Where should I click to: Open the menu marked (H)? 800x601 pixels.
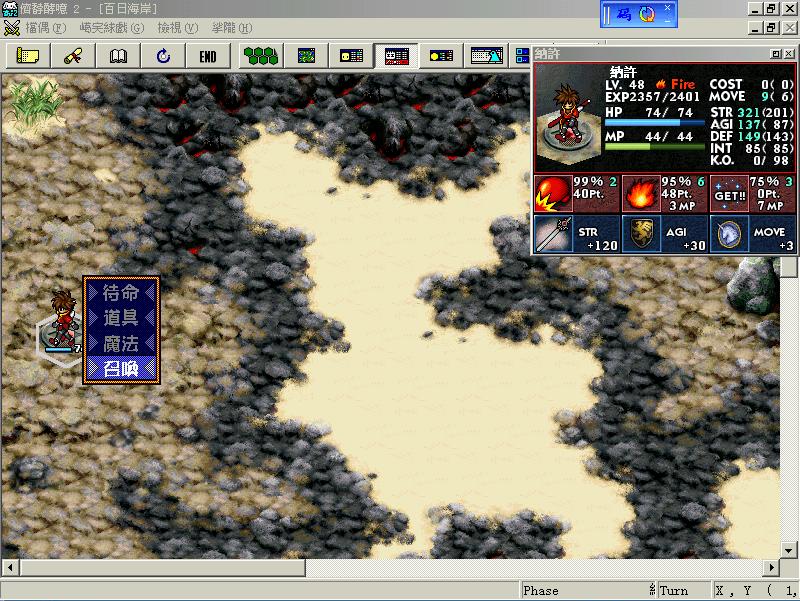point(232,28)
